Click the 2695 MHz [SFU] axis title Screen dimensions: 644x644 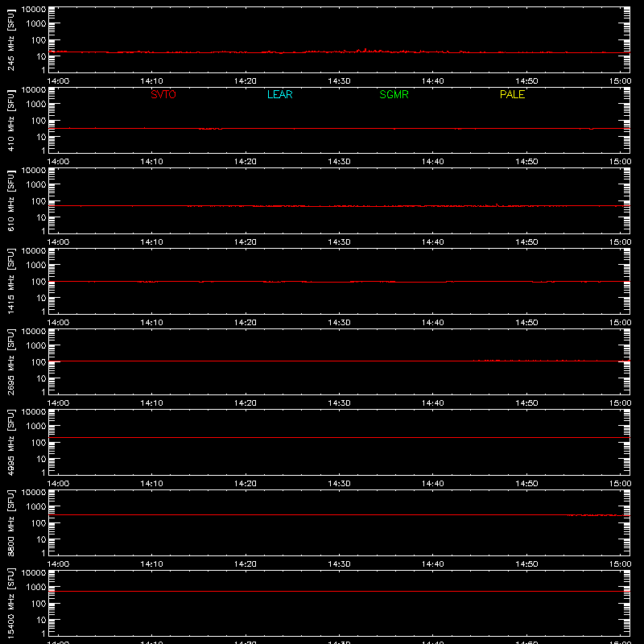pyautogui.click(x=10, y=361)
